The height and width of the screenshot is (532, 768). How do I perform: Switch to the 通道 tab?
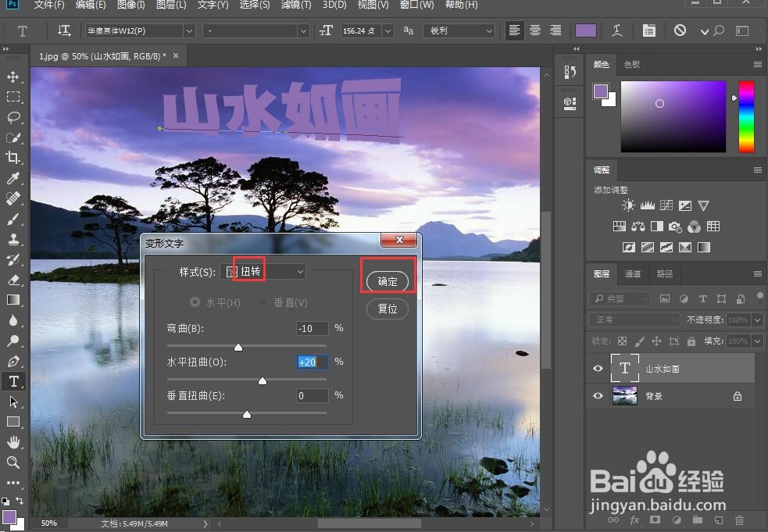pos(632,274)
